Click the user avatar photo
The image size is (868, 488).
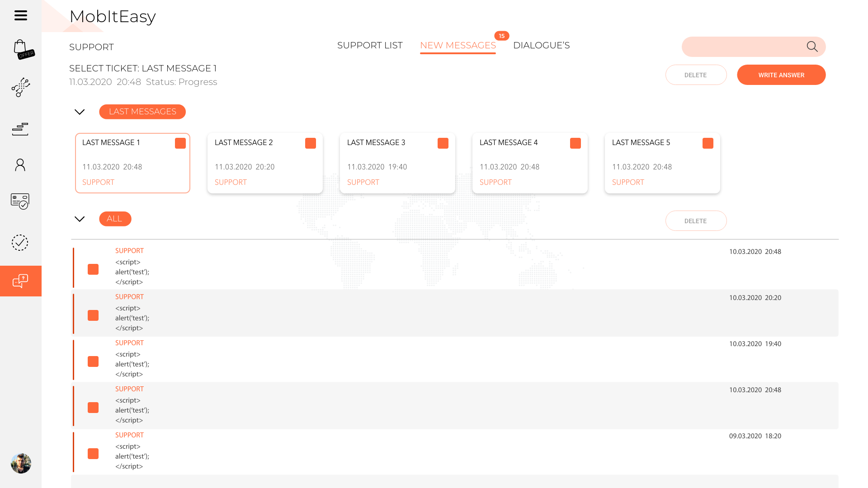click(x=21, y=463)
